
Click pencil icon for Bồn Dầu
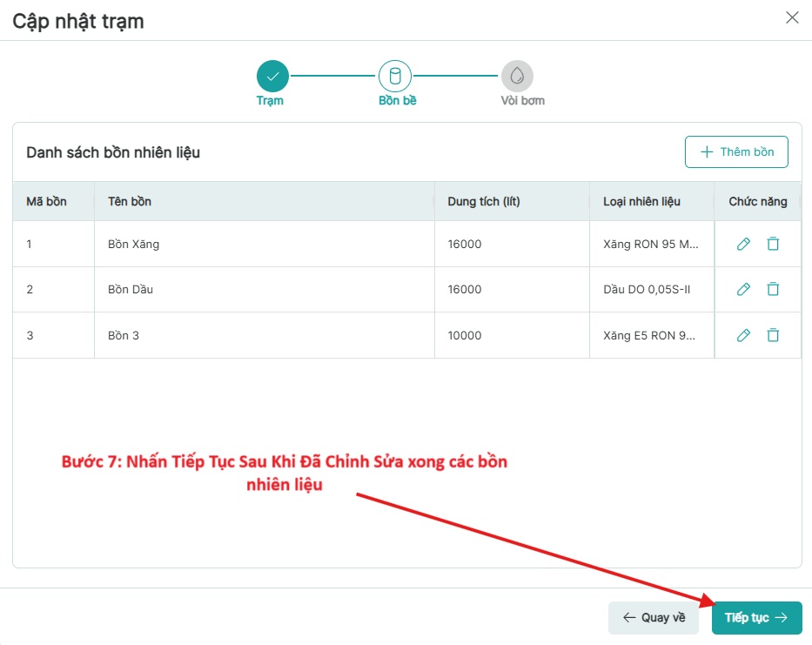point(743,289)
